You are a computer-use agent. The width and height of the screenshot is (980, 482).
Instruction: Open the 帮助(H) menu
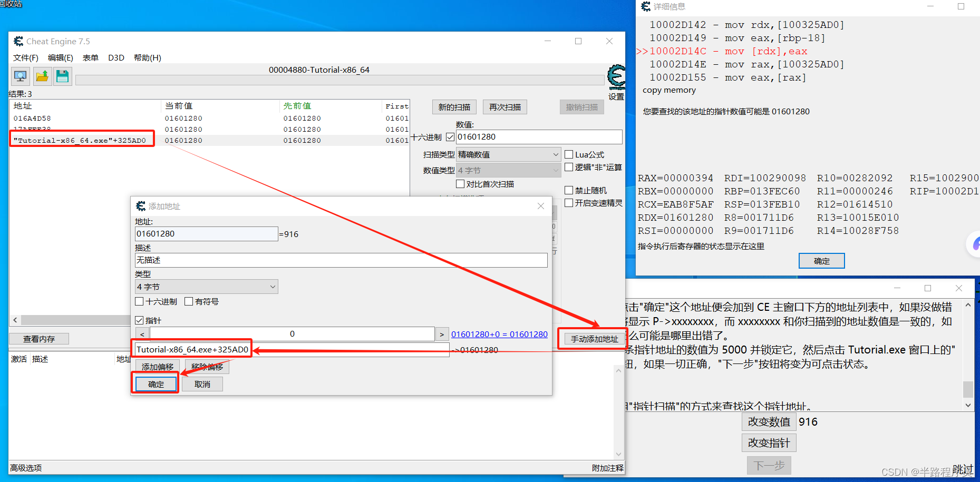[148, 57]
